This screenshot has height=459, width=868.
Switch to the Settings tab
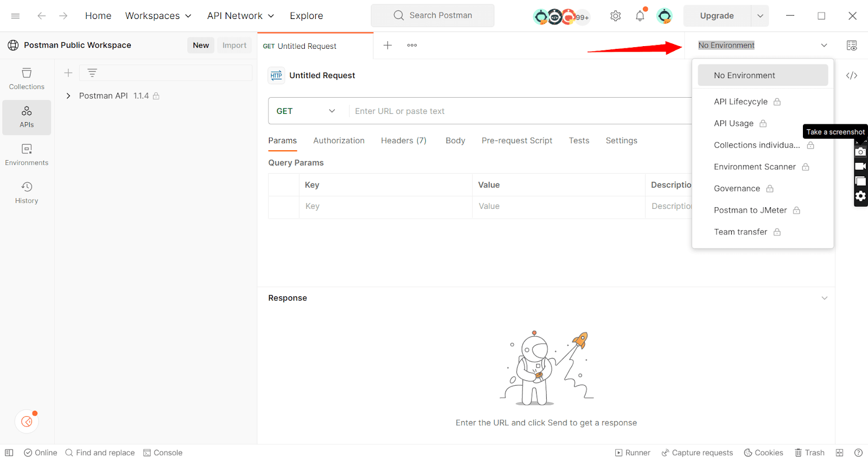[x=621, y=141]
